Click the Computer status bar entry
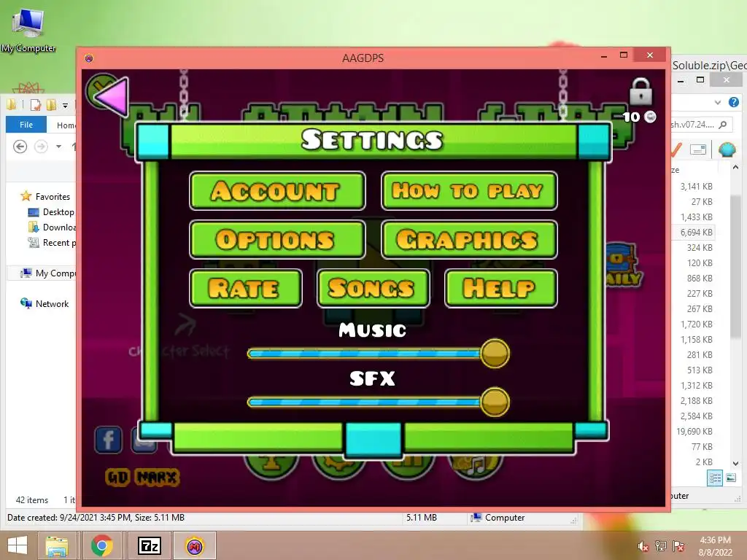 (498, 518)
